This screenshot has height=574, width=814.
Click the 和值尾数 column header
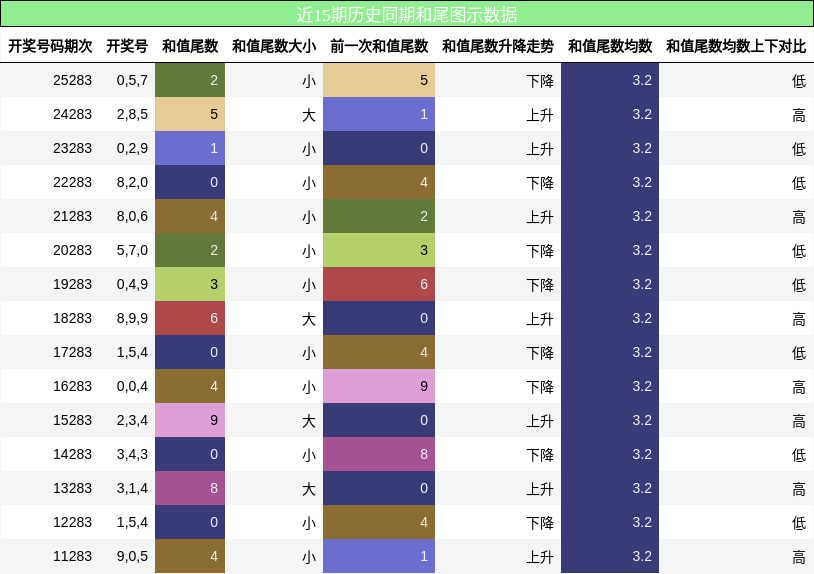[x=190, y=46]
